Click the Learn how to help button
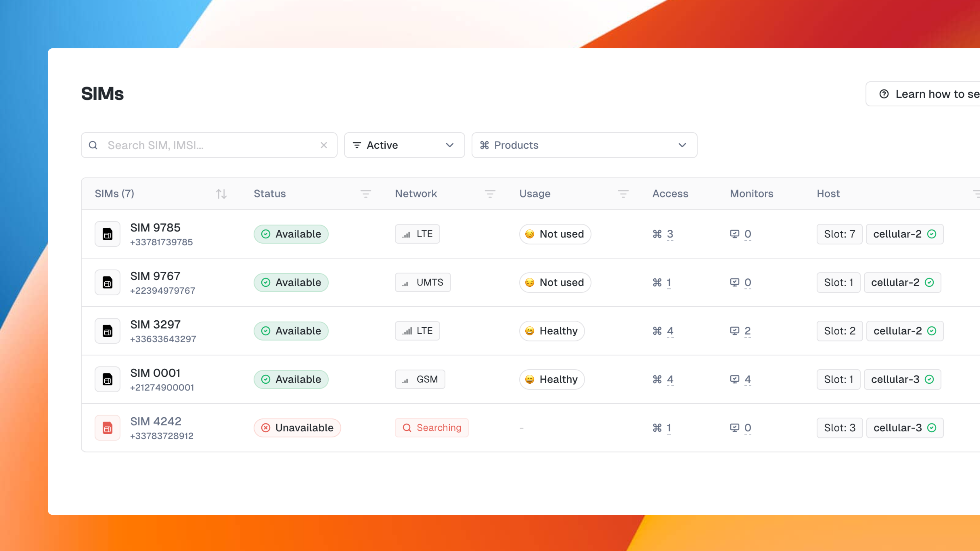This screenshot has height=551, width=980. (928, 94)
